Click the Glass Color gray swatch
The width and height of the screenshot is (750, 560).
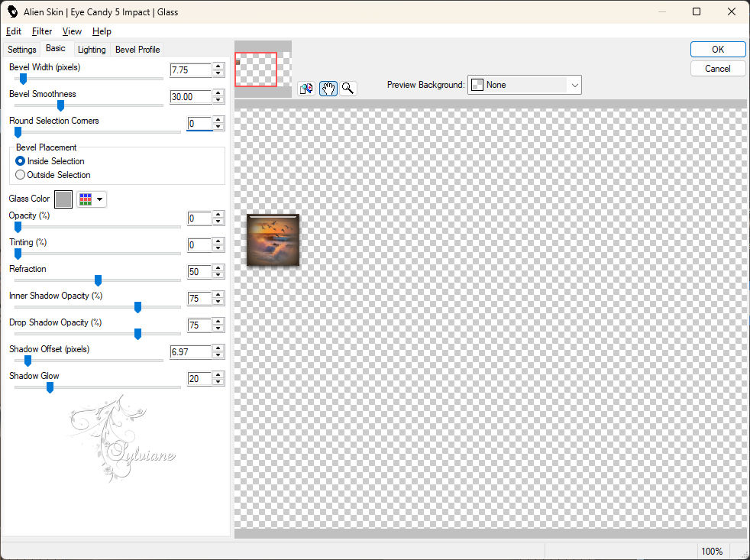point(63,199)
